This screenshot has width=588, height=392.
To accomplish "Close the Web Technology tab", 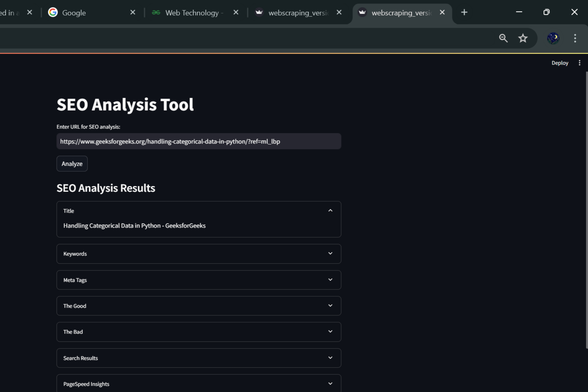I will [x=236, y=12].
